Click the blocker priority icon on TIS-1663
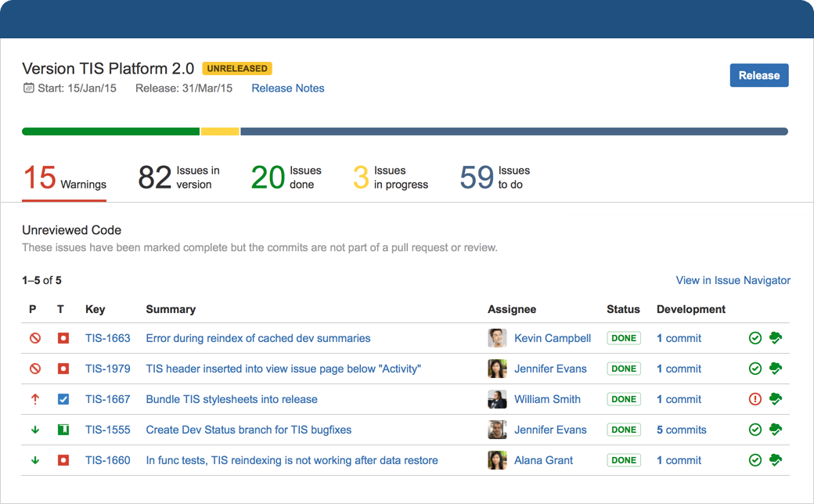Image resolution: width=814 pixels, height=504 pixels. coord(34,337)
